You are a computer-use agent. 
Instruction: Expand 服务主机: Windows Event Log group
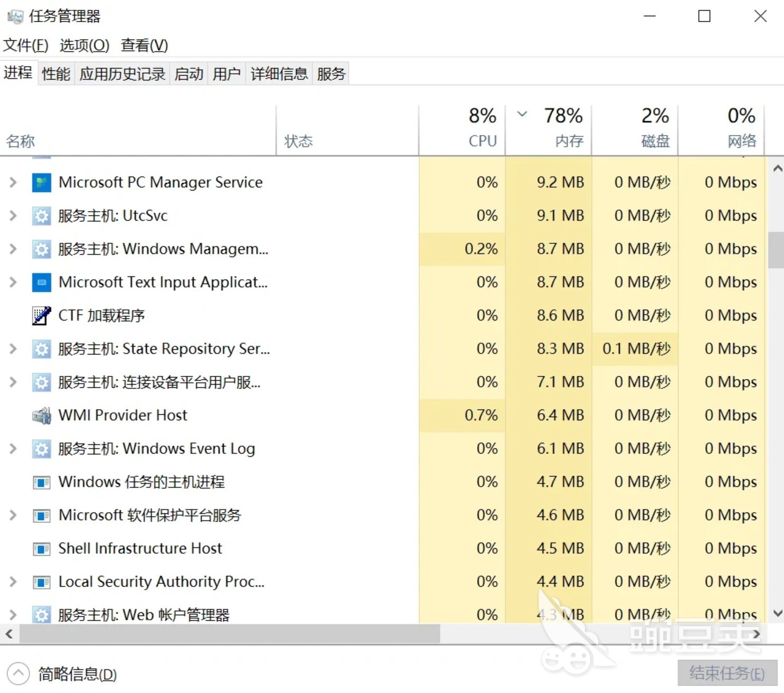[x=13, y=449]
